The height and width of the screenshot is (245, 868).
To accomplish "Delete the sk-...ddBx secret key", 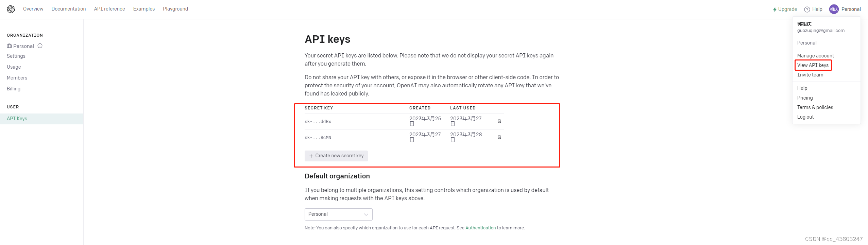I will pyautogui.click(x=499, y=121).
